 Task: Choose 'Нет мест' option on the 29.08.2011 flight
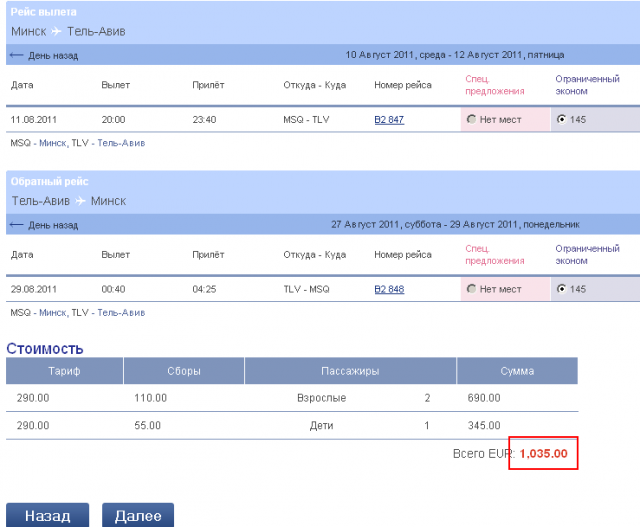pos(471,290)
